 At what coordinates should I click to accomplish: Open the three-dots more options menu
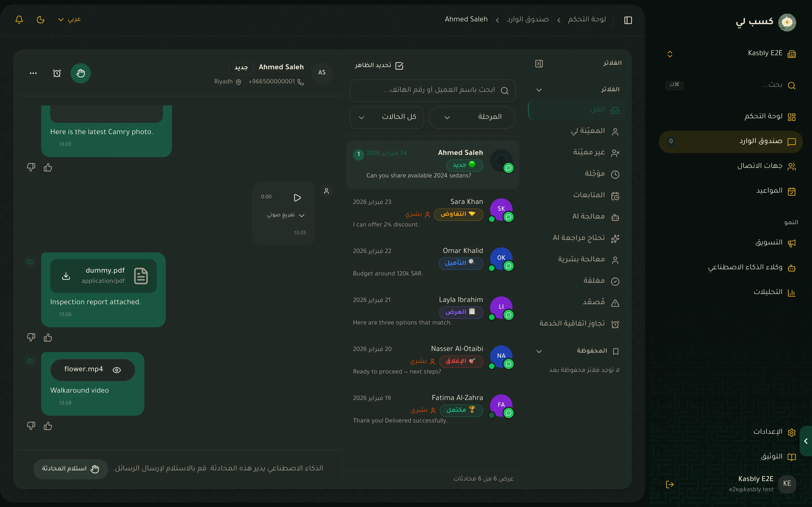(x=33, y=73)
